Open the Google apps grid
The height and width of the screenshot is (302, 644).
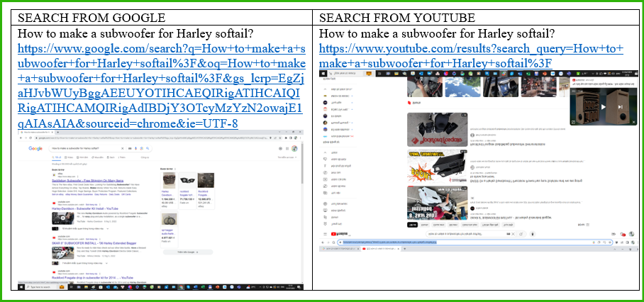coord(287,149)
